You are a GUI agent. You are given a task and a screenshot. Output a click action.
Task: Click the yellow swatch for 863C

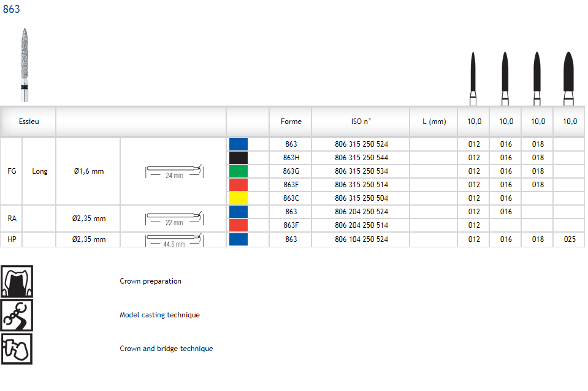click(238, 198)
